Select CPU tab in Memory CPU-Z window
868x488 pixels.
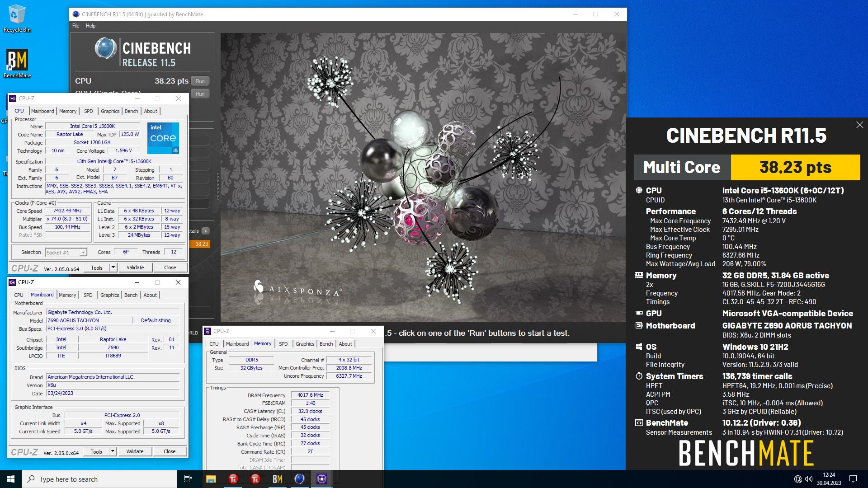tap(214, 344)
